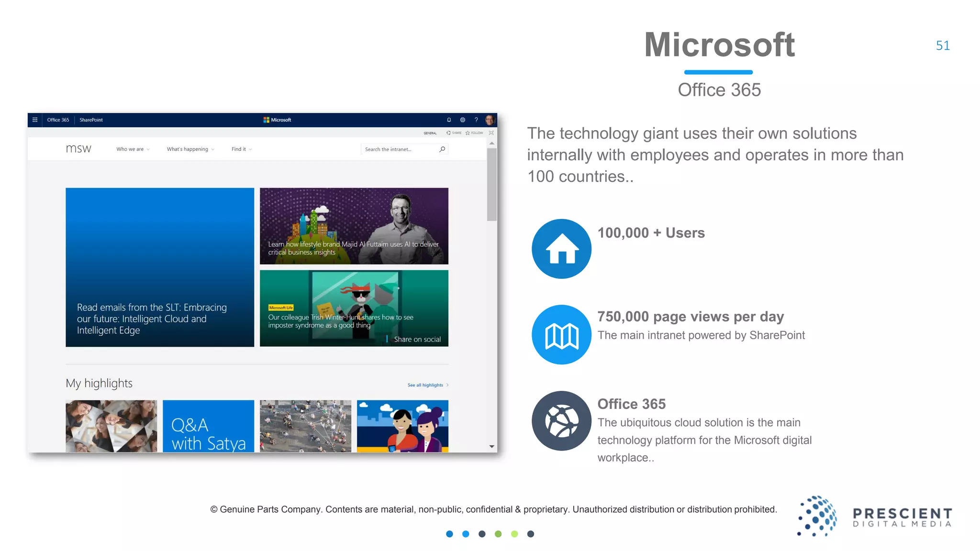Click the Office 365 subtitle under Microsoft
The image size is (980, 551).
(x=719, y=90)
